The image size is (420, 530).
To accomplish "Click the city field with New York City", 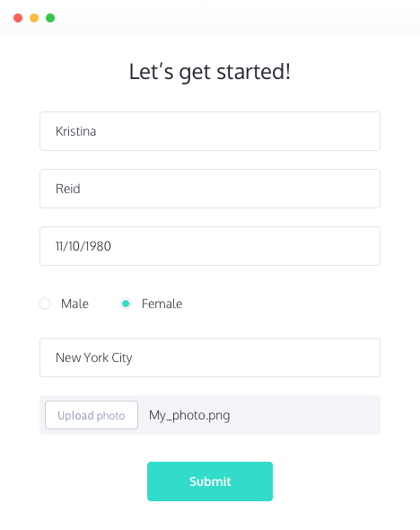I will (x=210, y=358).
